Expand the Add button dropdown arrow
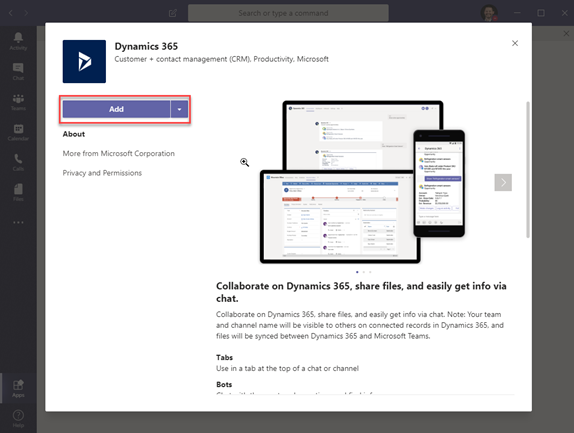 click(x=179, y=109)
